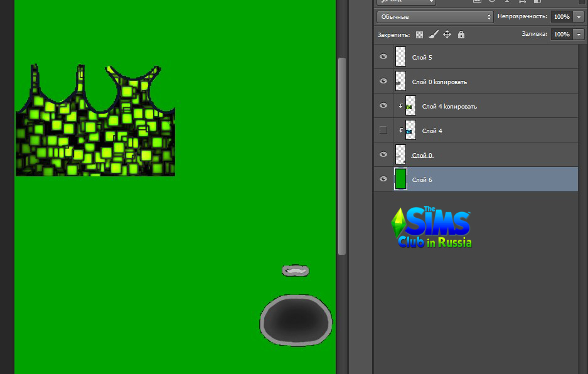Screen dimensions: 588x374
Task: Click the lock image pixels brush icon
Action: click(433, 35)
